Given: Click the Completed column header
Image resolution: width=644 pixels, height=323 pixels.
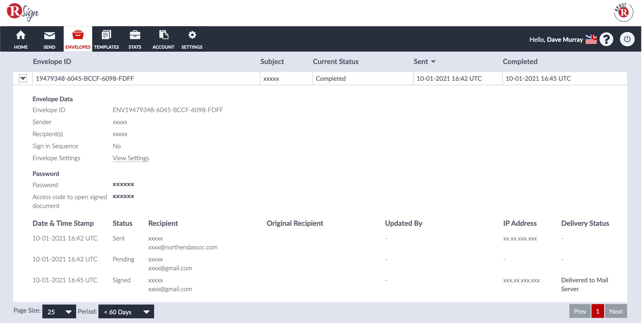Looking at the screenshot, I should click(520, 62).
